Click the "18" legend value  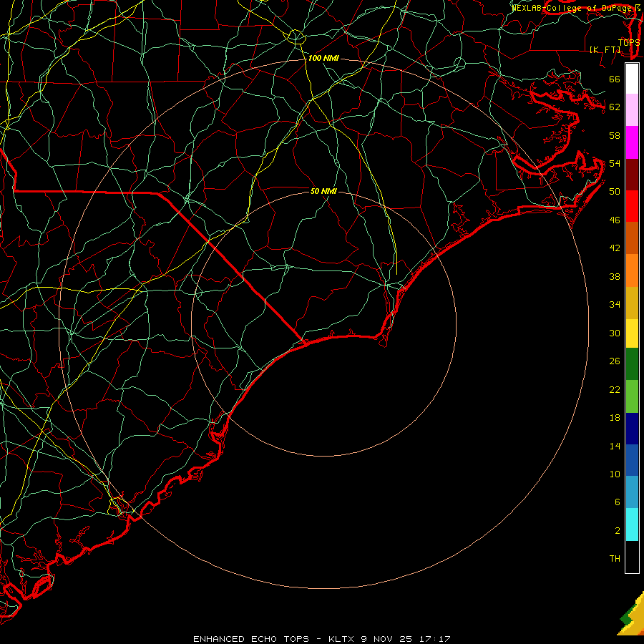click(x=615, y=418)
